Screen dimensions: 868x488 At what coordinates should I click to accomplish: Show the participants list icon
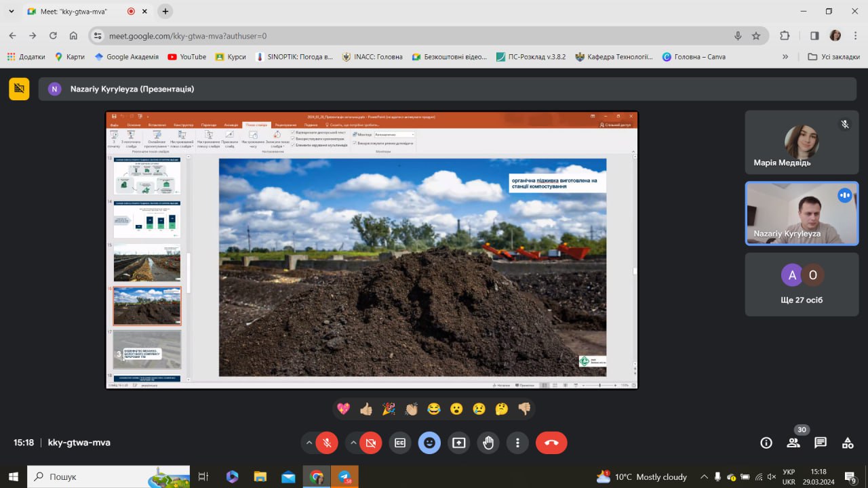pos(793,443)
